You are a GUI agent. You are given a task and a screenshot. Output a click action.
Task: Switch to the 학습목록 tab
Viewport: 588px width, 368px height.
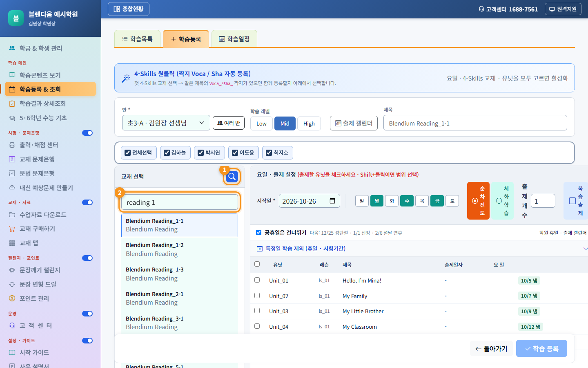tap(137, 39)
